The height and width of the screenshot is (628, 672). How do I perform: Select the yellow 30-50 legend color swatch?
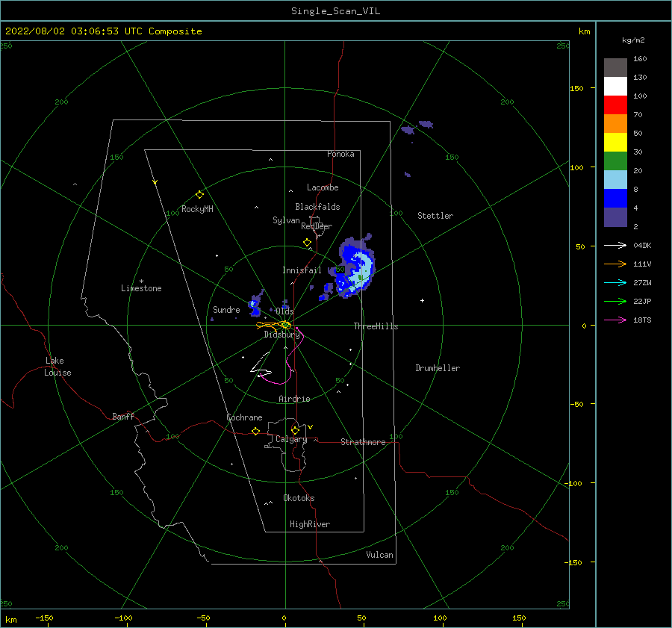pos(615,143)
